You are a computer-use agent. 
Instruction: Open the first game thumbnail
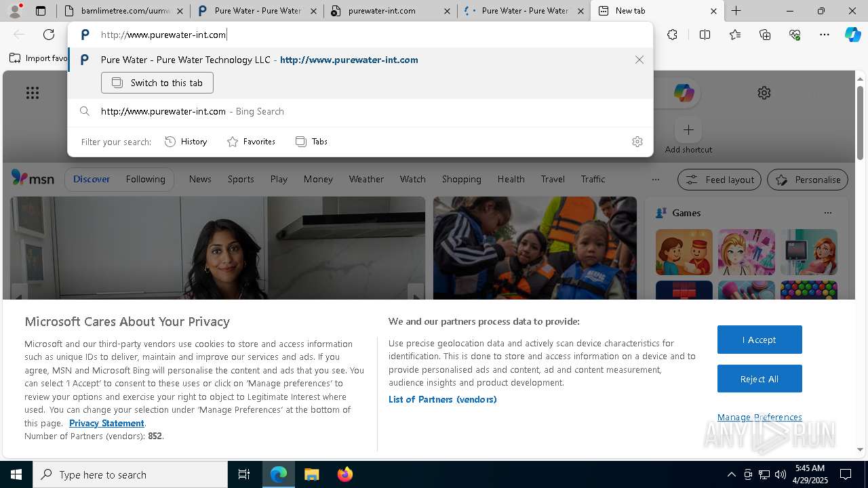(x=684, y=252)
